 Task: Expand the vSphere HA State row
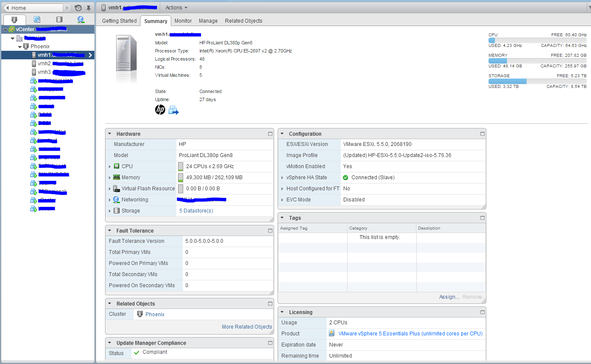tap(282, 178)
